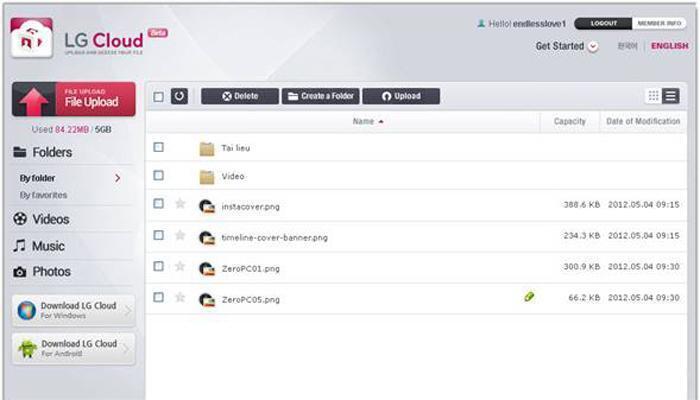Click the green tag icon on ZeroPC05.png
This screenshot has width=700, height=400.
click(x=529, y=296)
